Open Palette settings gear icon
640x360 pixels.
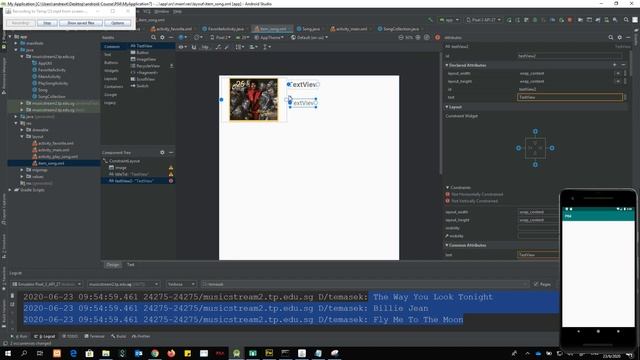pyautogui.click(x=162, y=38)
